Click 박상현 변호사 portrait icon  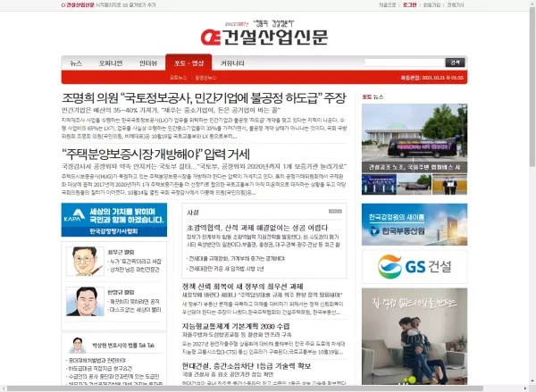tap(77, 346)
